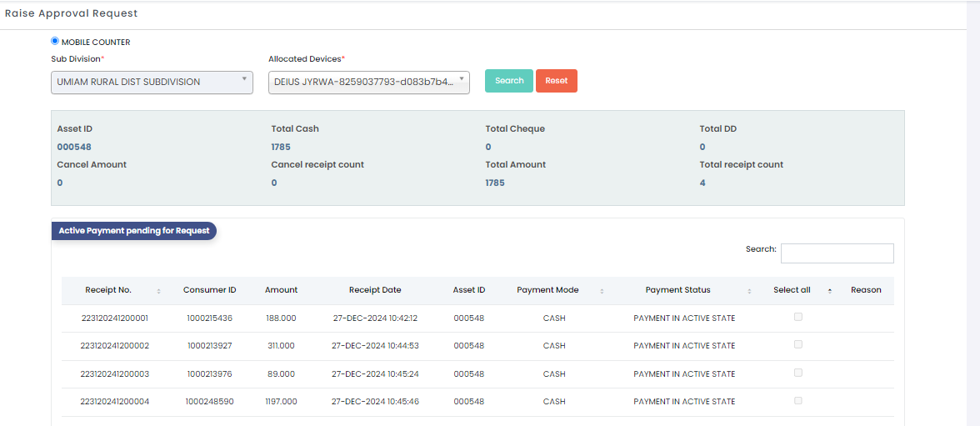Click the Reason column header
Viewport: 980px width, 426px height.
point(866,290)
